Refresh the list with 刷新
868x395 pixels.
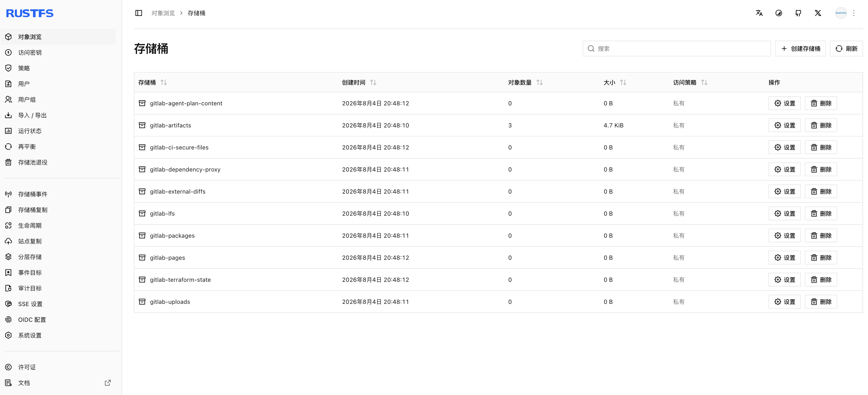tap(846, 49)
